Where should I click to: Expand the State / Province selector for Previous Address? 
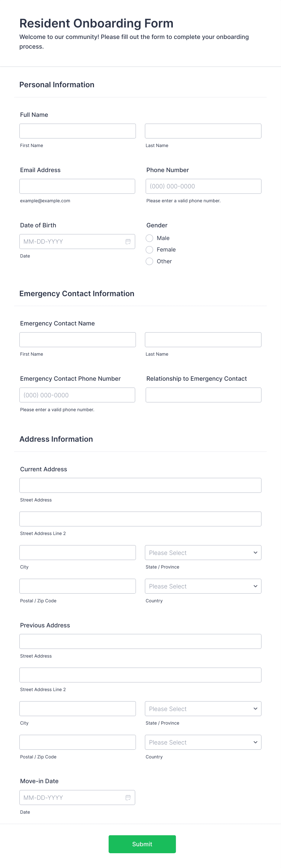pos(203,708)
